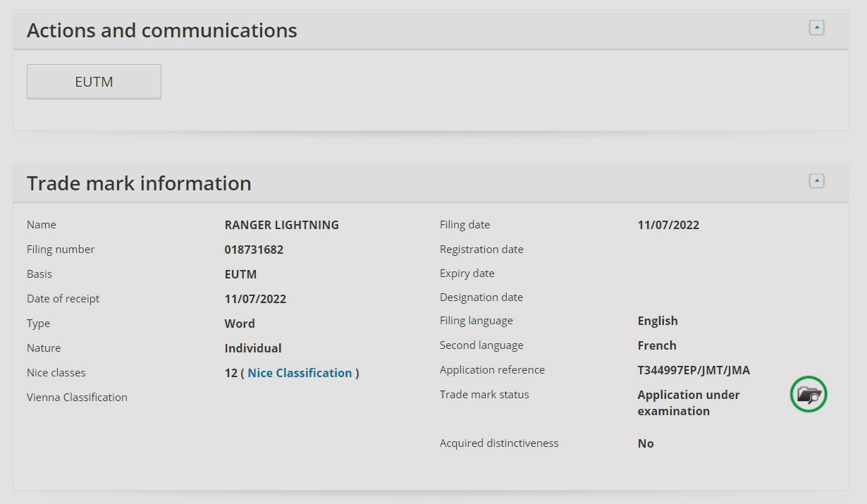The width and height of the screenshot is (867, 504).
Task: Click the Word value next to Type
Action: (x=240, y=324)
